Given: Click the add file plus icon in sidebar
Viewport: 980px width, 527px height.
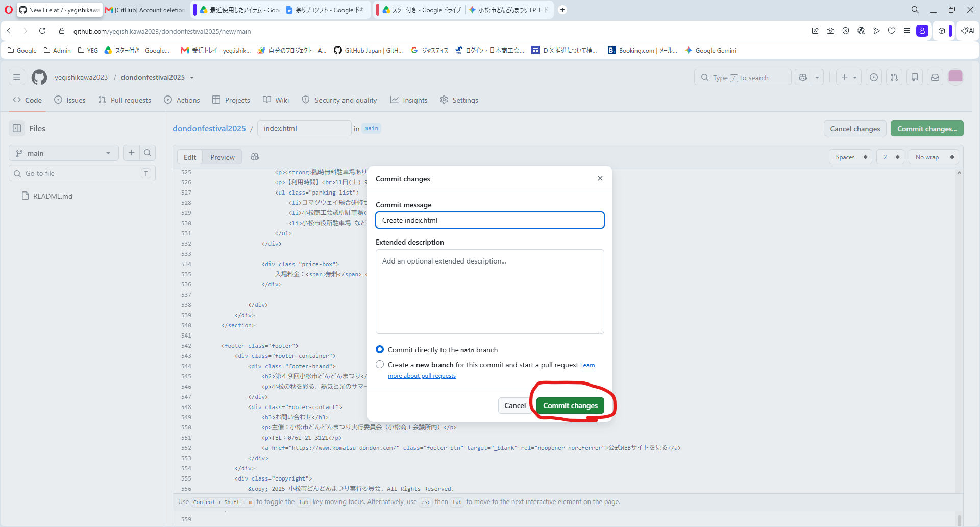Looking at the screenshot, I should coord(132,153).
